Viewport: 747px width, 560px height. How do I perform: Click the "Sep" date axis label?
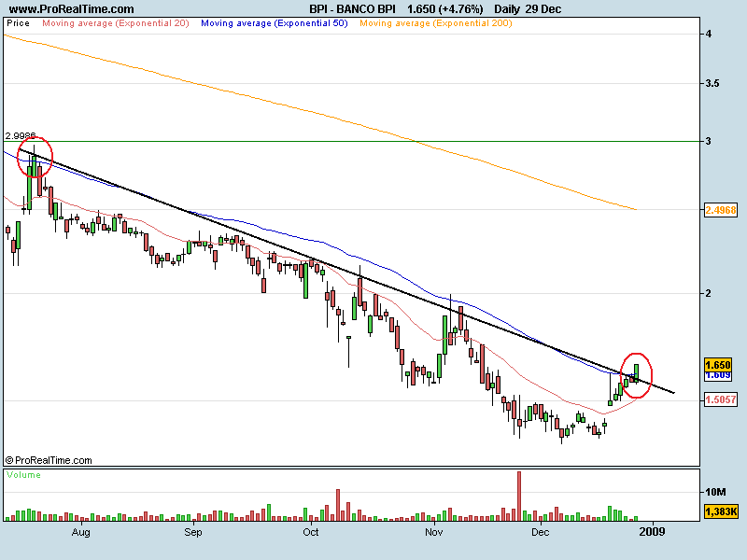(x=193, y=532)
